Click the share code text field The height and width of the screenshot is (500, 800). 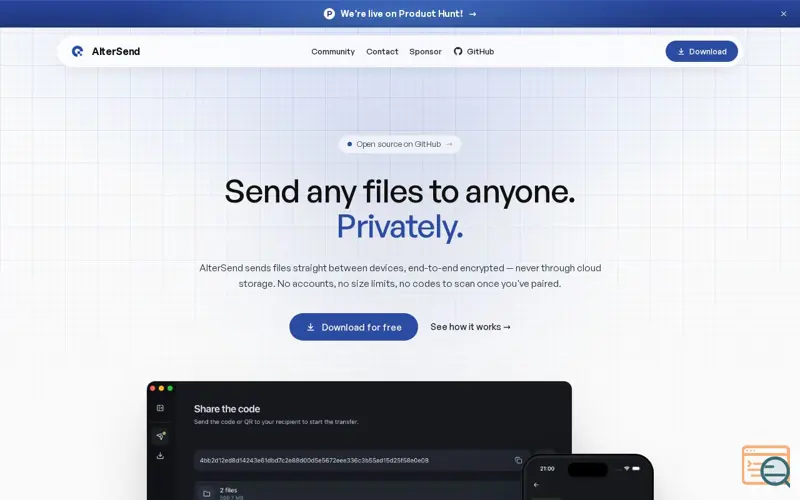(x=361, y=460)
